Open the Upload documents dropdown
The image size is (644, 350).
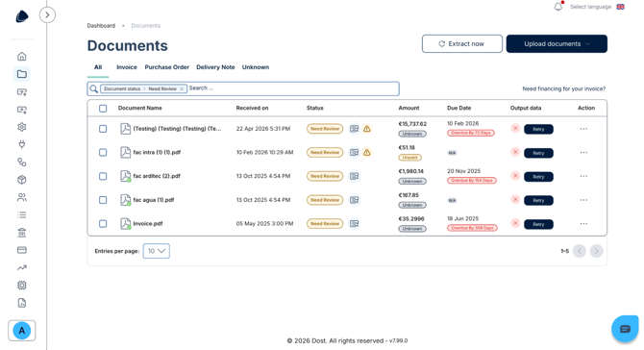tap(557, 44)
